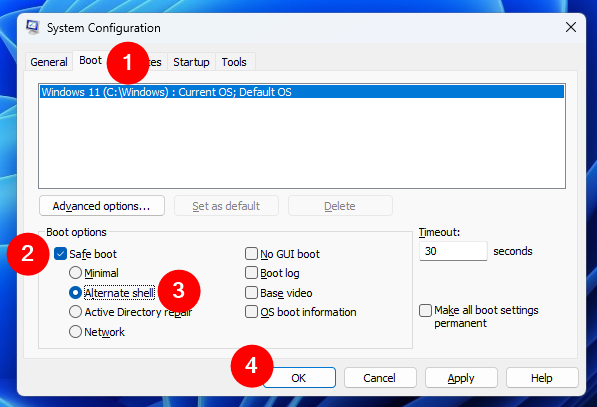The height and width of the screenshot is (407, 597).
Task: Go to the Tools tab
Action: (x=234, y=62)
